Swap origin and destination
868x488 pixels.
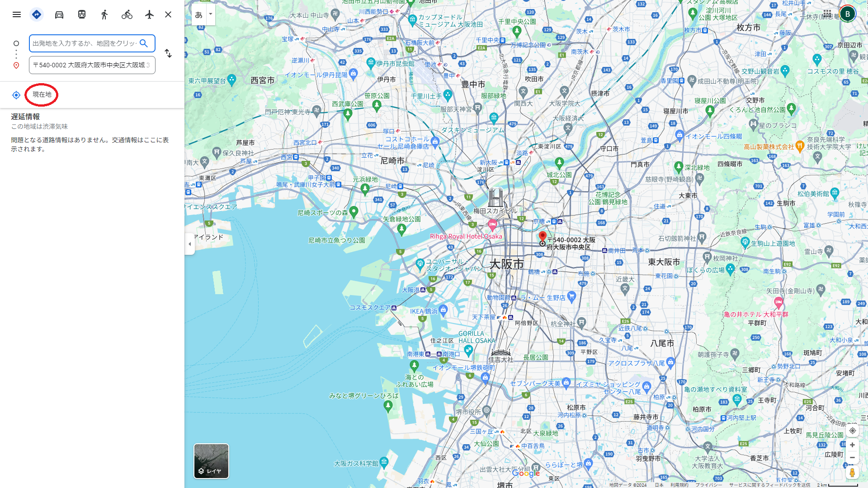click(x=168, y=53)
